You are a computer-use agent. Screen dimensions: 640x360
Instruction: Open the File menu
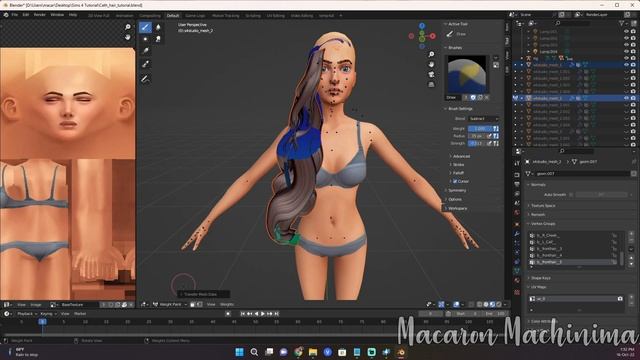coord(15,15)
